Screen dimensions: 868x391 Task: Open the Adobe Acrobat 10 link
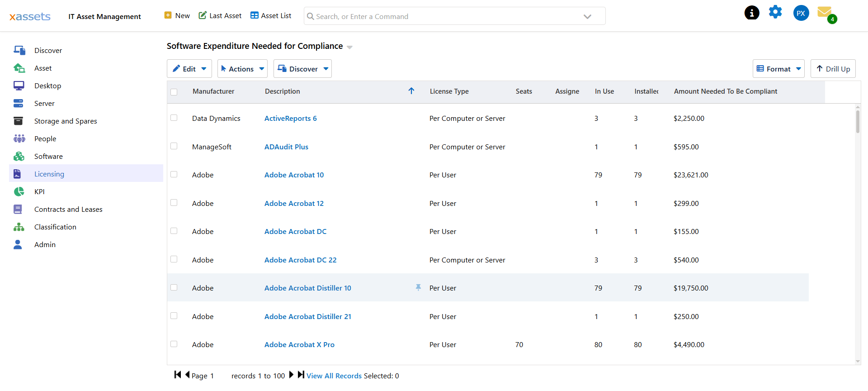pos(294,175)
